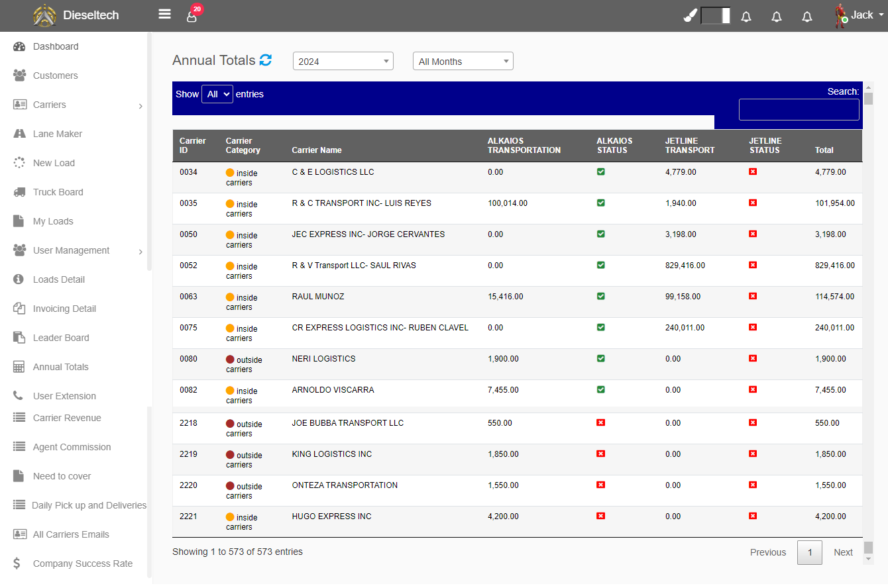The image size is (888, 588).
Task: Toggle Alkaios status for RAUL MUNOZ
Action: pyautogui.click(x=600, y=297)
